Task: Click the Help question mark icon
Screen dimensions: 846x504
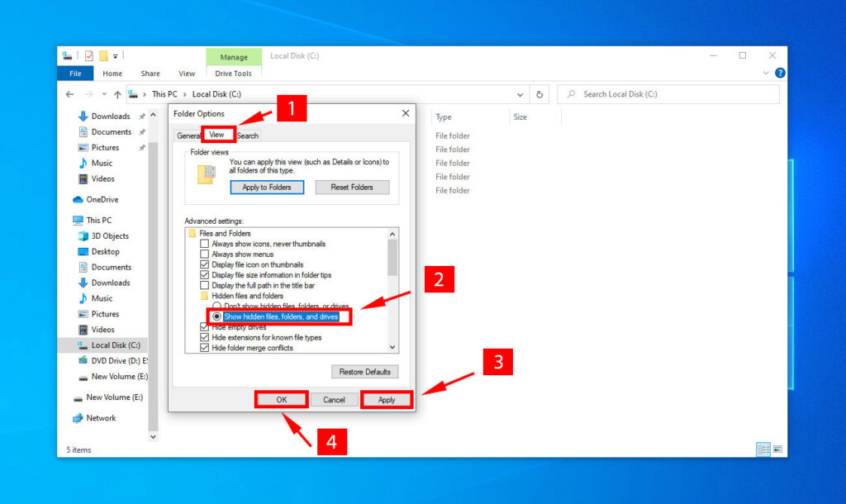Action: coord(780,74)
